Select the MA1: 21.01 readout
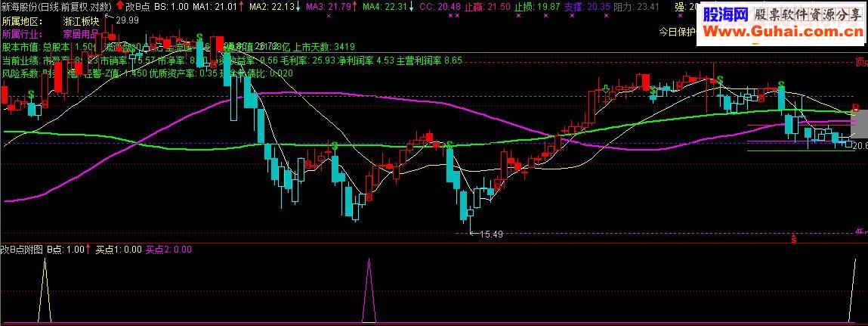Image resolution: width=868 pixels, height=326 pixels. [x=215, y=7]
